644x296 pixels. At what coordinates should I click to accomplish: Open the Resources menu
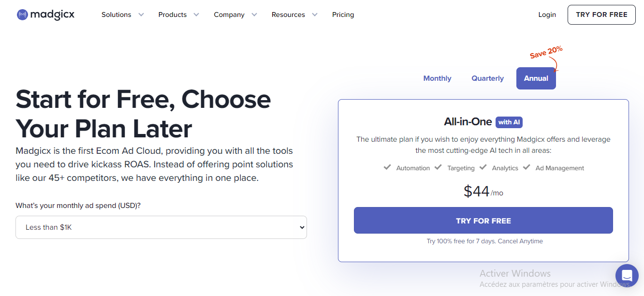(x=294, y=15)
